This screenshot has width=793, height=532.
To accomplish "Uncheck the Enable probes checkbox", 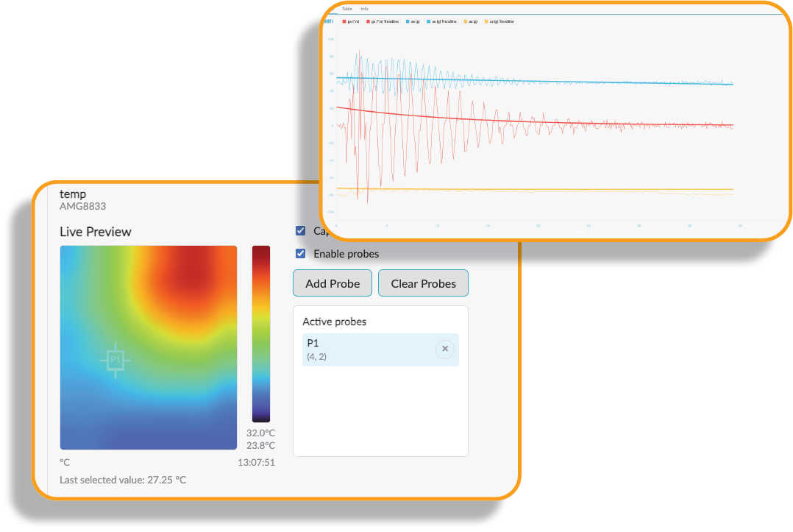I will tap(300, 253).
